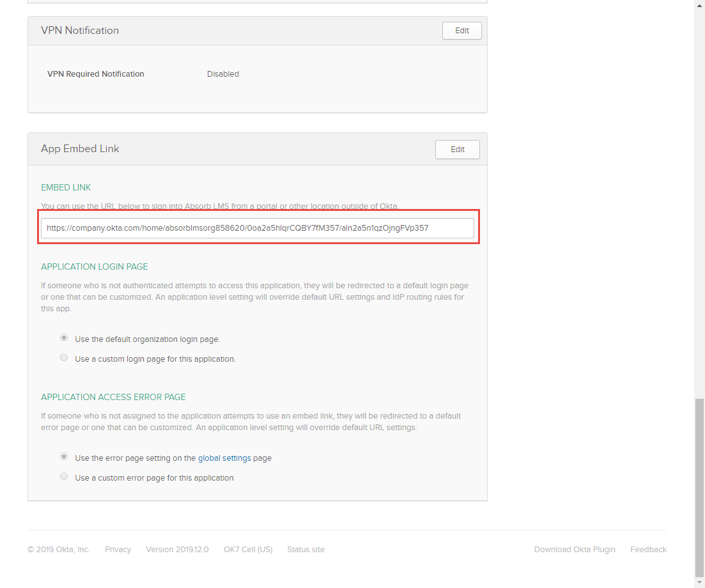
Task: Choose custom login page for this application
Action: [x=64, y=358]
